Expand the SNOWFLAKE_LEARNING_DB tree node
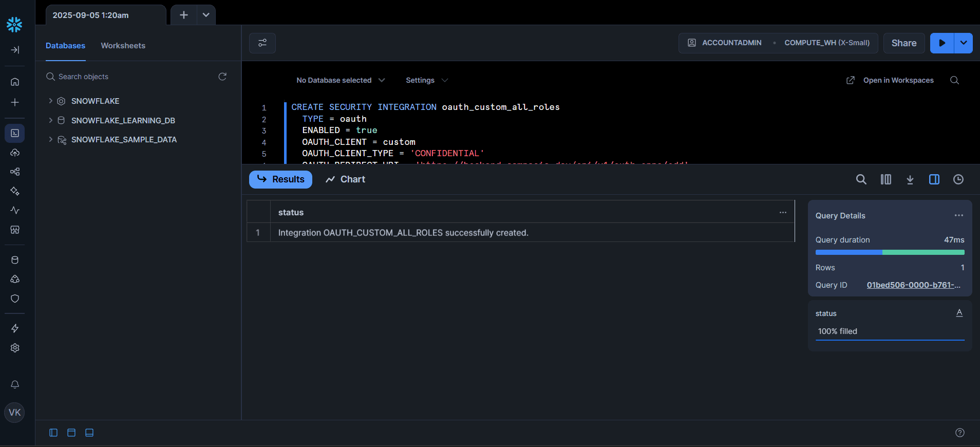 (50, 120)
